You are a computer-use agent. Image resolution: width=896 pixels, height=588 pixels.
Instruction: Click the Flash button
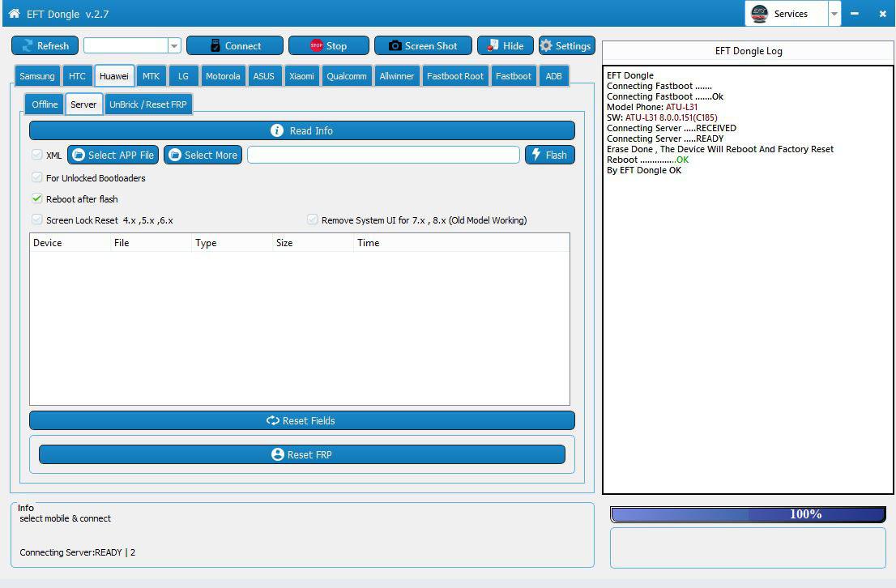550,155
